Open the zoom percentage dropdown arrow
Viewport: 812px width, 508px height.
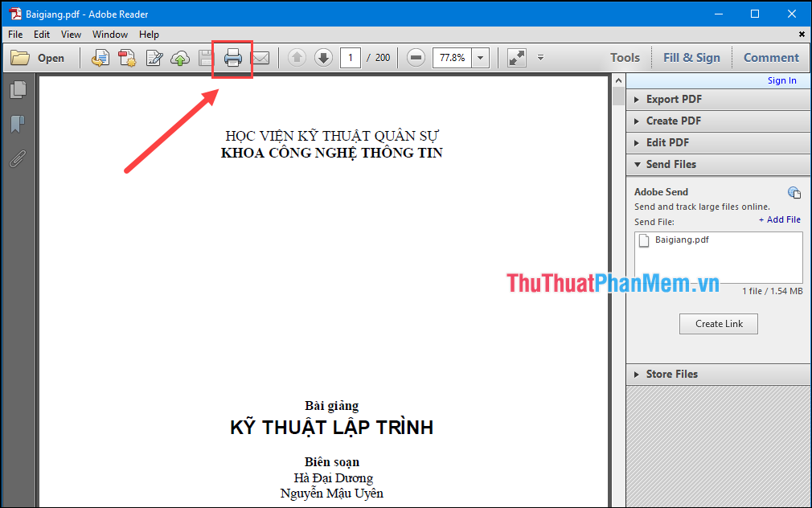point(481,58)
